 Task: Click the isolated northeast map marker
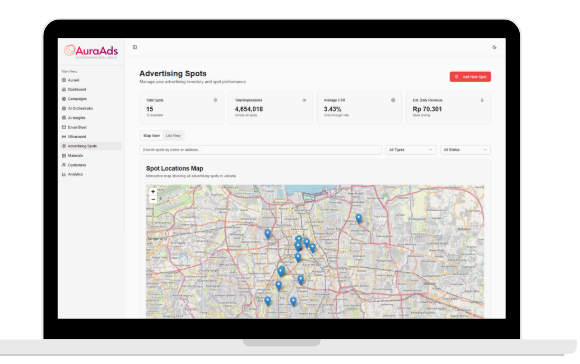click(358, 218)
